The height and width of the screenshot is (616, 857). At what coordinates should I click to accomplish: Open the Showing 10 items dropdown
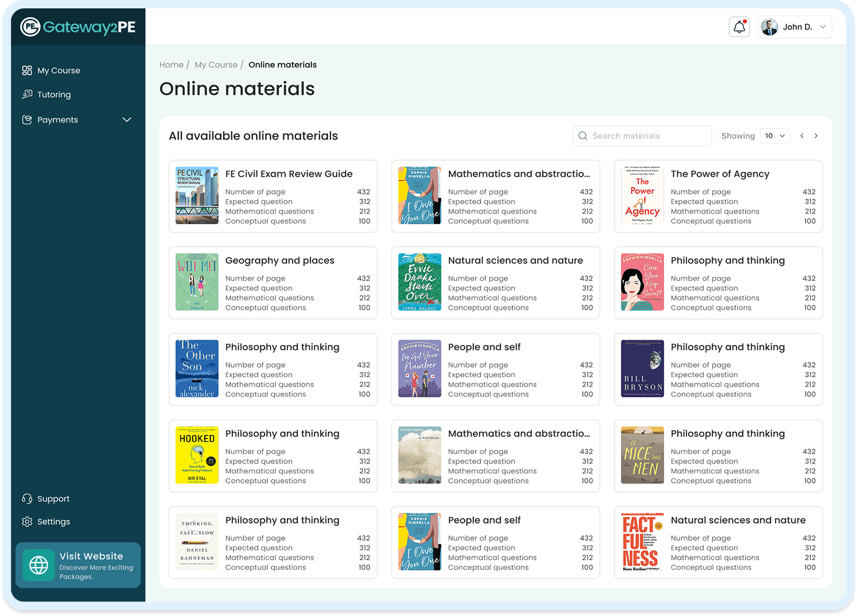(x=775, y=136)
